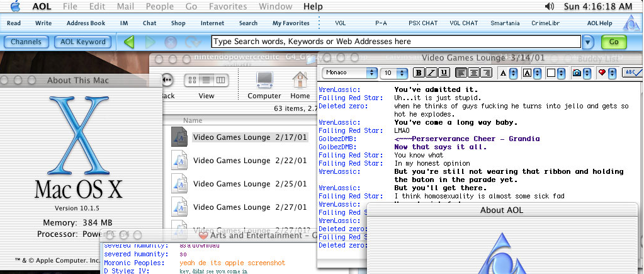Click the heart icon in Arts and Entertainment title
The height and width of the screenshot is (274, 644).
click(204, 236)
